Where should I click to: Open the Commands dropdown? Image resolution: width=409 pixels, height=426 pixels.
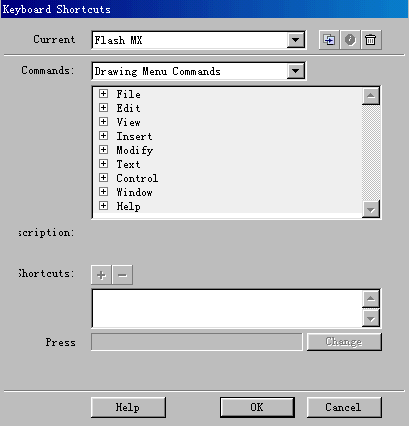(295, 71)
